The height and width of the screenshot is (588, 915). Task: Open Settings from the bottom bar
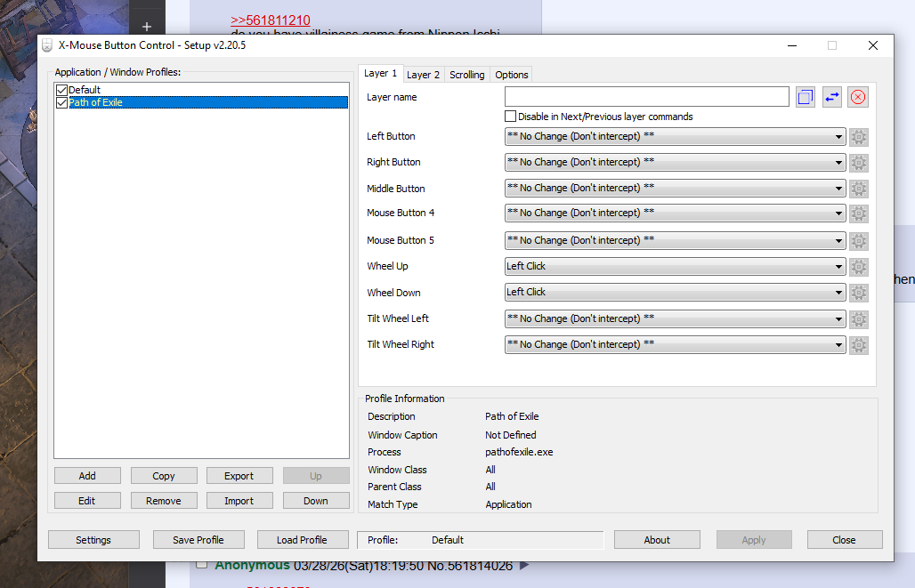93,540
